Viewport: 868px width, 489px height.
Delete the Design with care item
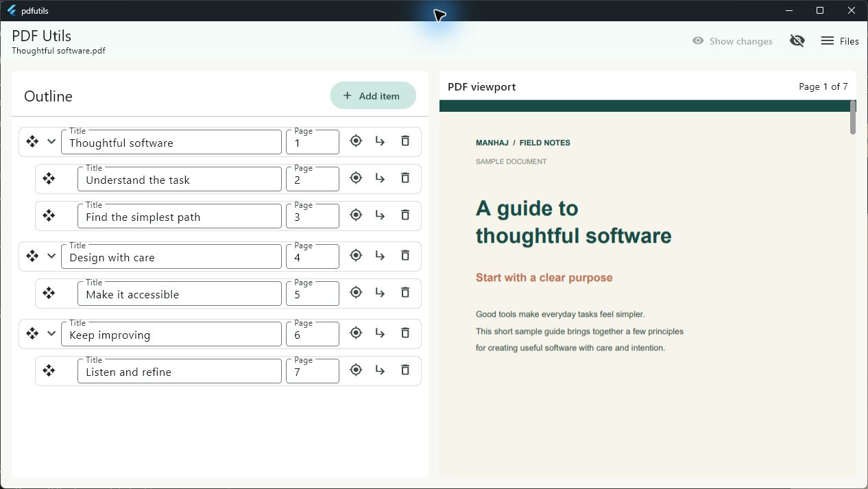405,255
